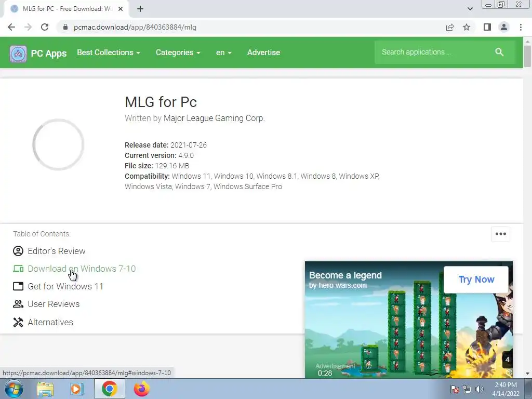The image size is (532, 399).
Task: Jump to Get for Windows 11
Action: (65, 286)
